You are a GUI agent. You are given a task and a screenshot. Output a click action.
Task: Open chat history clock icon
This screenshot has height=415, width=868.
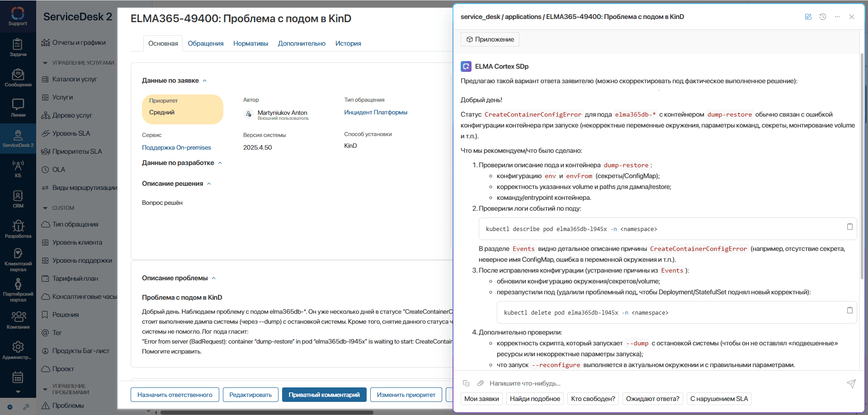pos(822,17)
